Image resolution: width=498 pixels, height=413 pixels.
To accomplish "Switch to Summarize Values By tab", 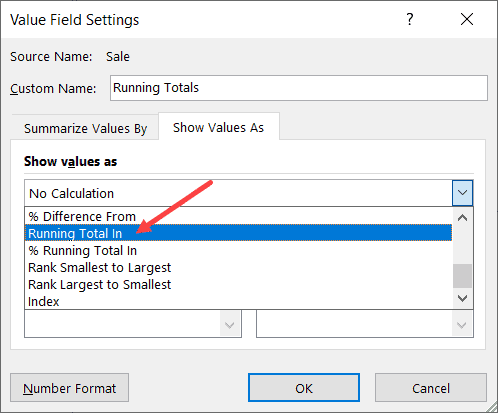I will [85, 128].
